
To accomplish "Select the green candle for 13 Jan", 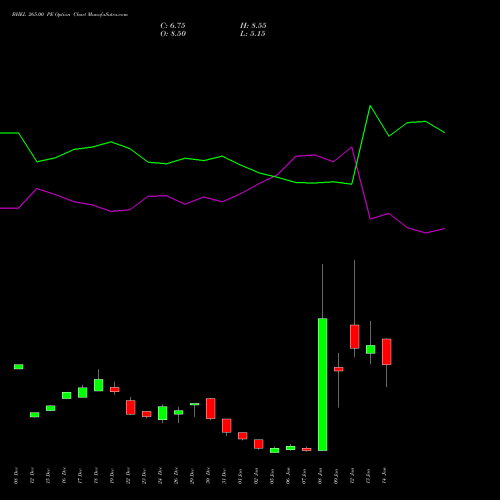I will click(x=370, y=349).
